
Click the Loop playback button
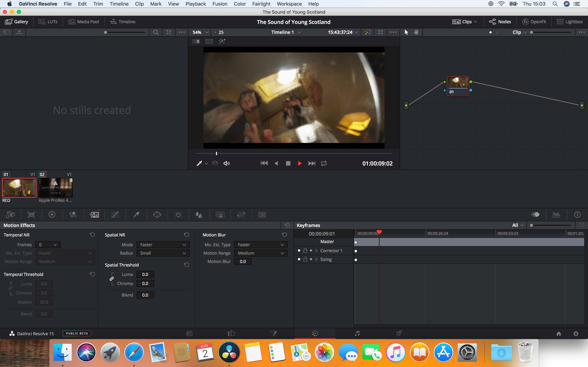[x=324, y=163]
